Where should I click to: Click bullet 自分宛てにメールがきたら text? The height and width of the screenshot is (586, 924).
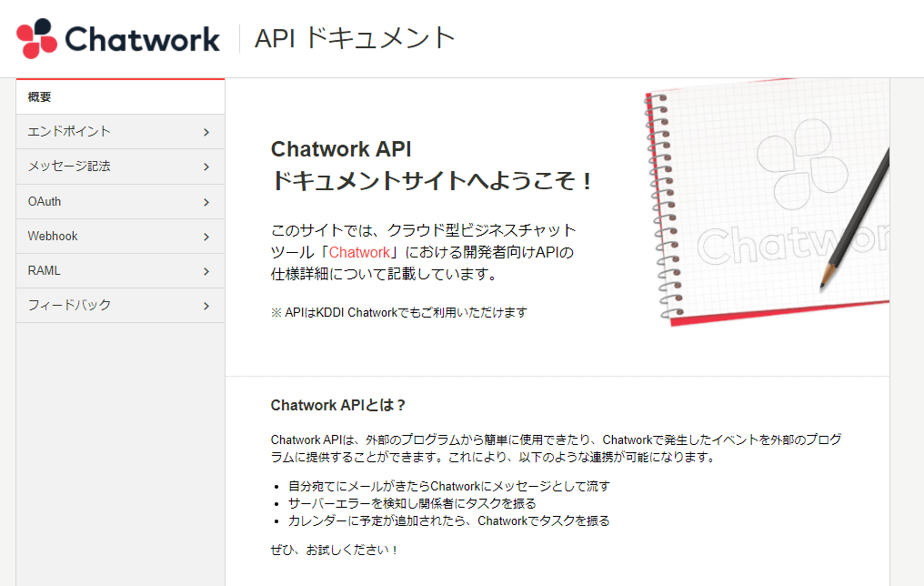coord(449,487)
